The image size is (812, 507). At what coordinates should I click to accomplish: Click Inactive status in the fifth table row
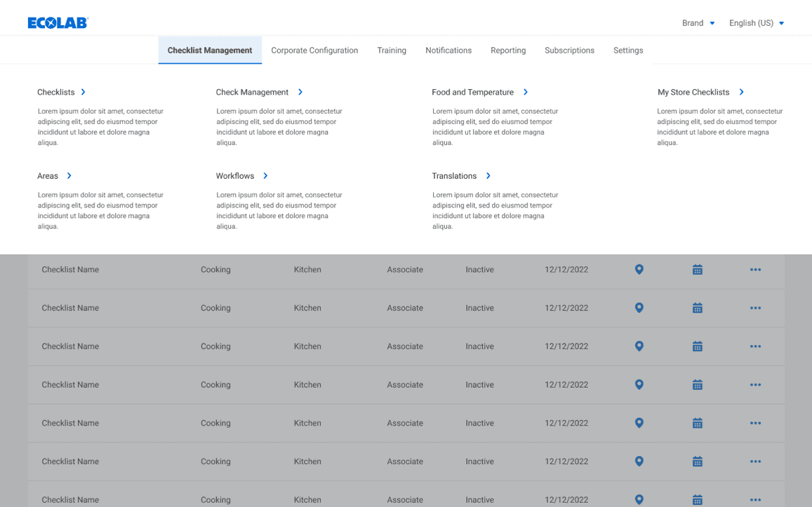(x=479, y=423)
